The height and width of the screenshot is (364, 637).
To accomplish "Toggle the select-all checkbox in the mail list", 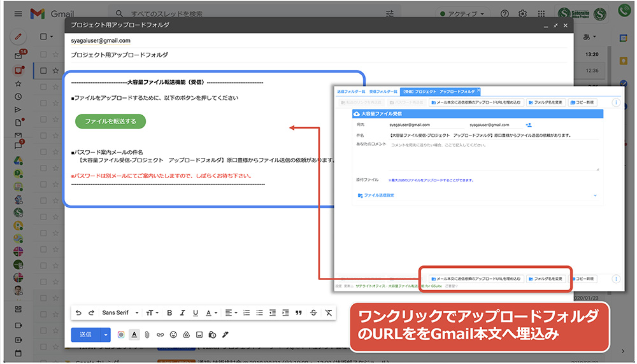I will (43, 36).
